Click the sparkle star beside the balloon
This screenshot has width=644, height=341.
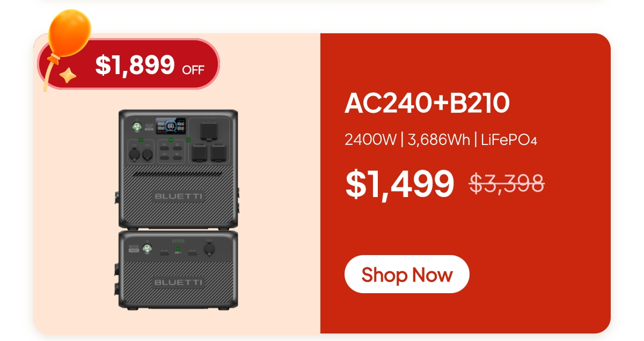pyautogui.click(x=67, y=76)
